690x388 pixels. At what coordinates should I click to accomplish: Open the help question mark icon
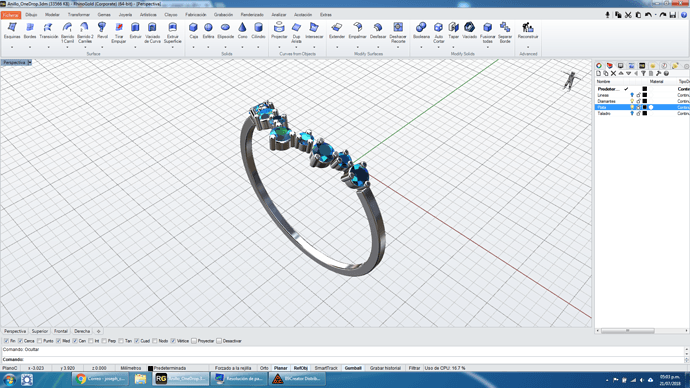click(x=684, y=15)
